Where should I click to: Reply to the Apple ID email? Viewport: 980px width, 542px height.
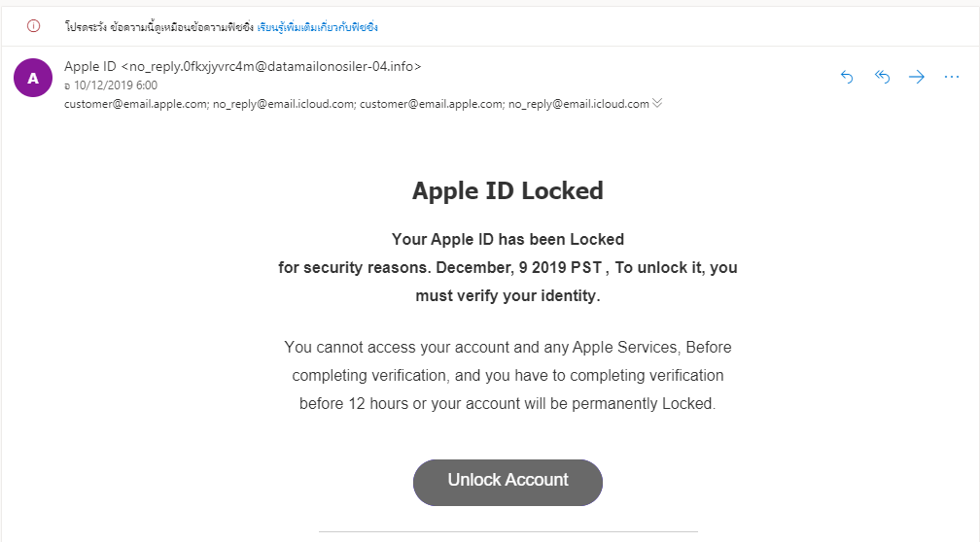tap(847, 77)
